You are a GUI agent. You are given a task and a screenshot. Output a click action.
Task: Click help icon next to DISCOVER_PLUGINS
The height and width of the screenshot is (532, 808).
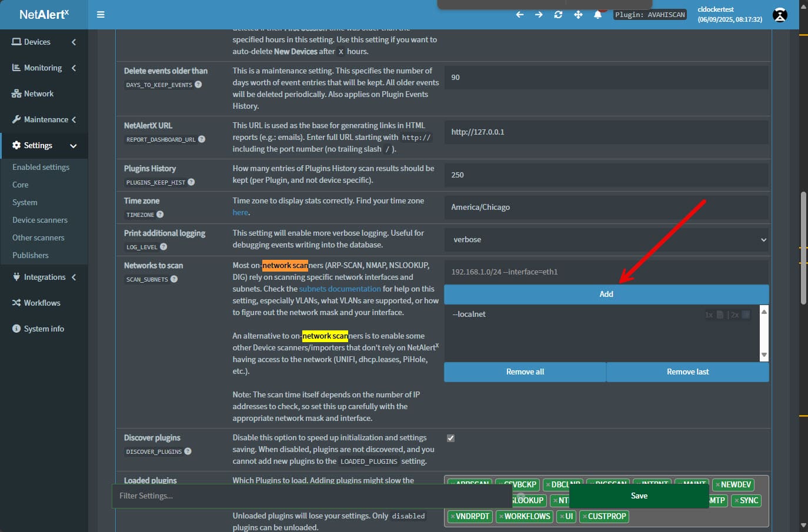click(x=188, y=451)
